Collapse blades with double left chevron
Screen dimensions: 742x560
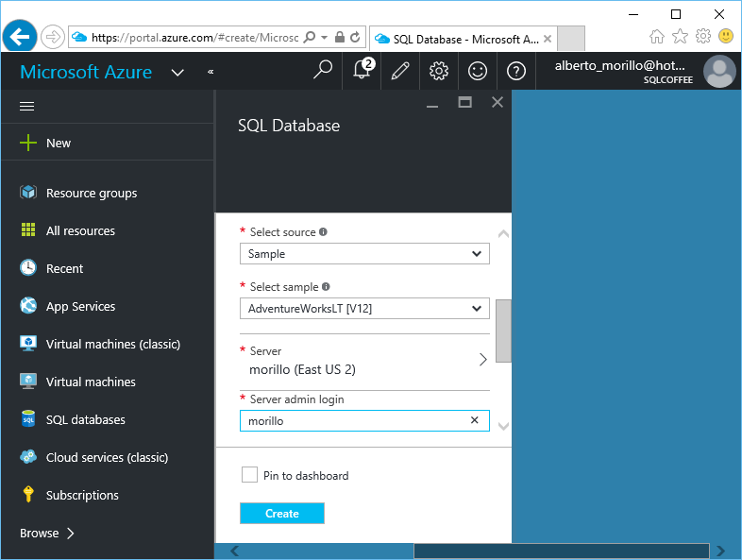point(211,72)
